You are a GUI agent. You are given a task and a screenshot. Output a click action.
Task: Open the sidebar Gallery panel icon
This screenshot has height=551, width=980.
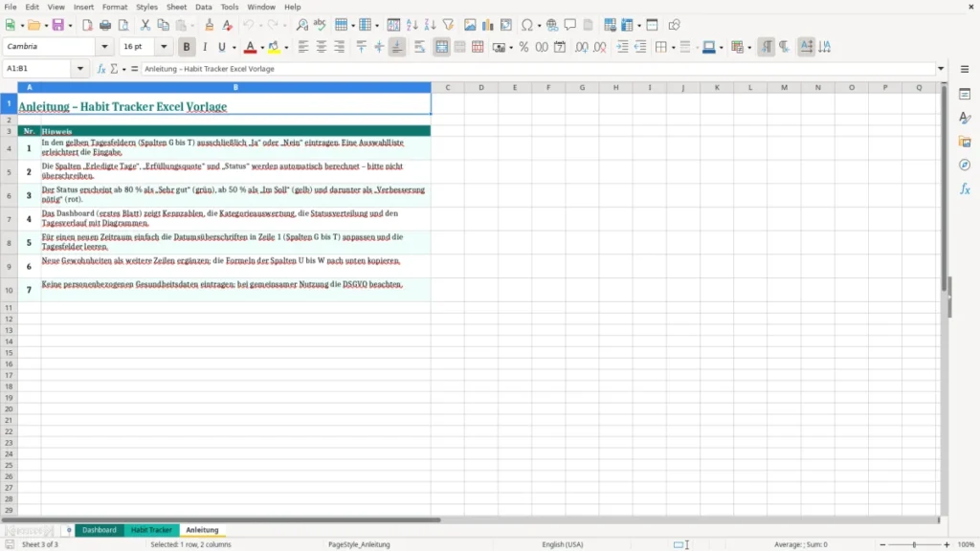[x=965, y=142]
